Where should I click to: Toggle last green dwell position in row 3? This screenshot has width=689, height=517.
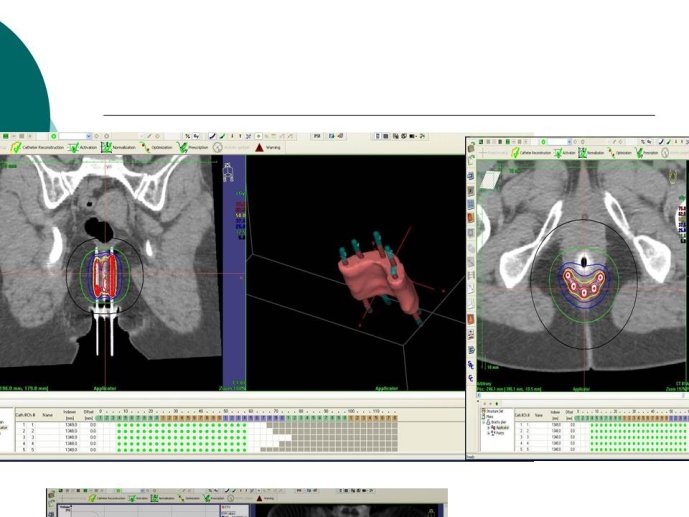click(245, 437)
